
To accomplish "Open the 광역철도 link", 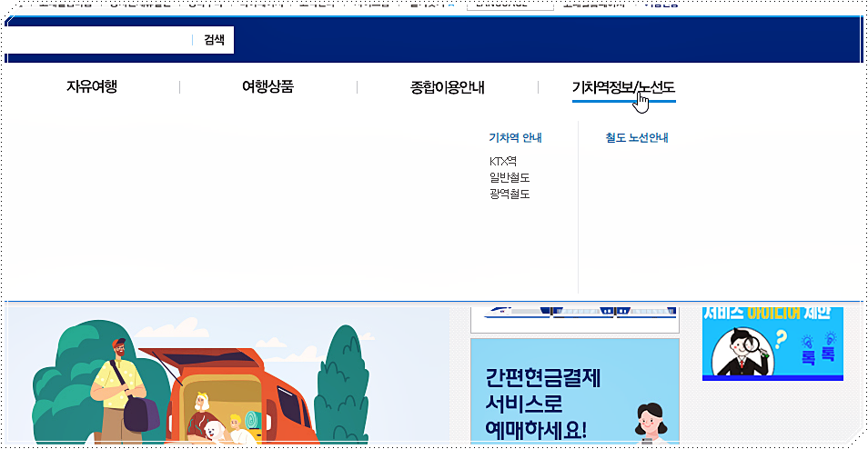I will [510, 195].
